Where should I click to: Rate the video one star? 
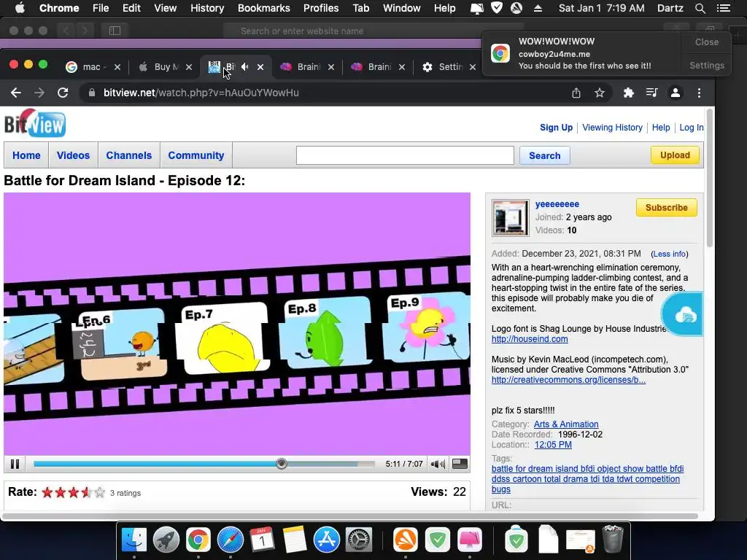click(x=47, y=492)
